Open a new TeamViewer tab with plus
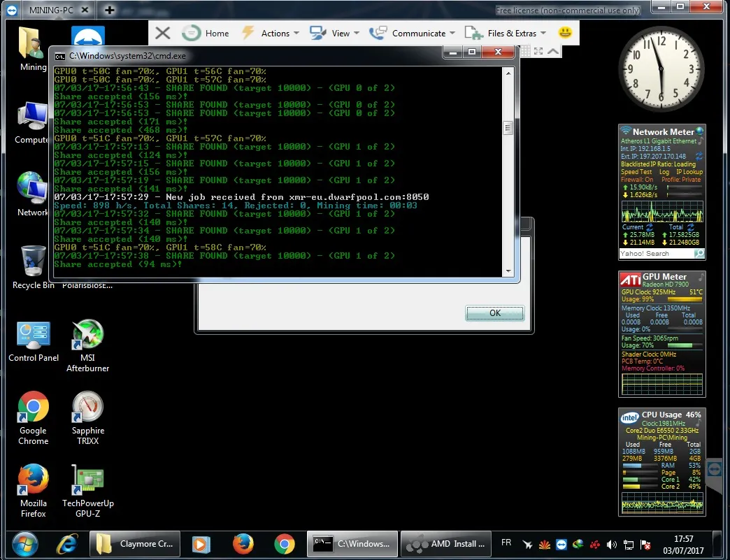This screenshot has width=730, height=560. pyautogui.click(x=109, y=10)
